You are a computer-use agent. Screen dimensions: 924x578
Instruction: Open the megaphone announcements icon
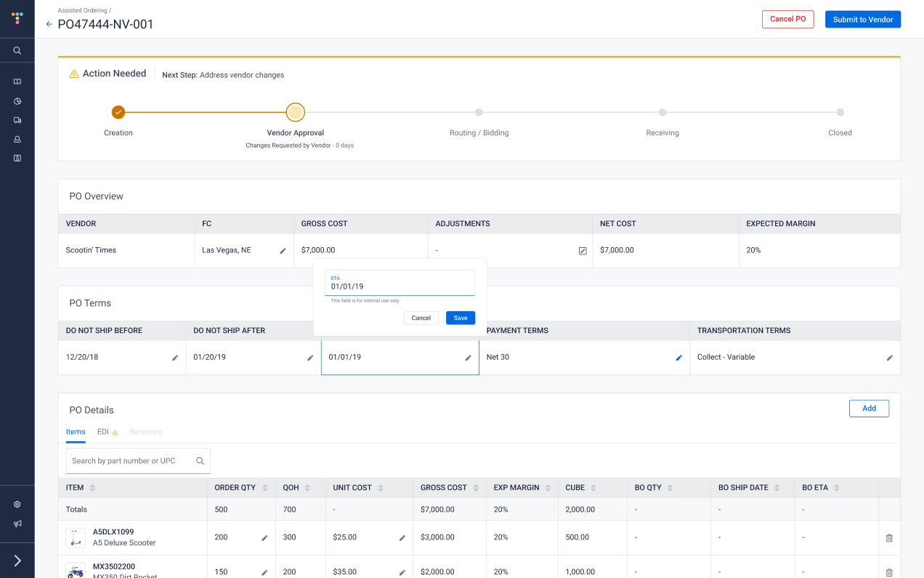point(17,523)
